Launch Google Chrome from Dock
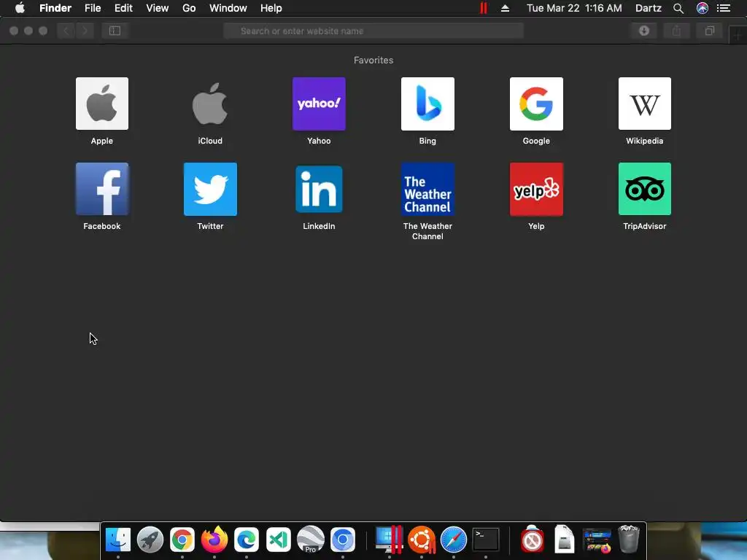 [x=182, y=540]
